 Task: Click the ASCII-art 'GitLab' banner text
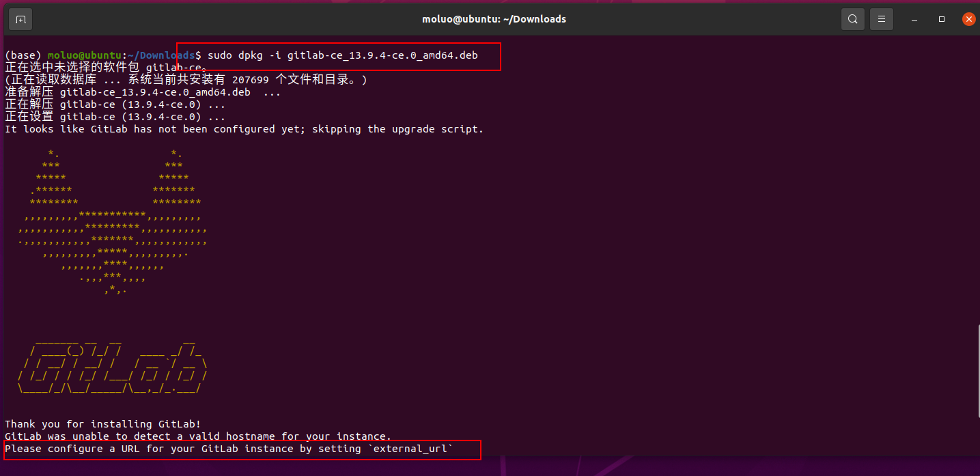click(x=113, y=367)
